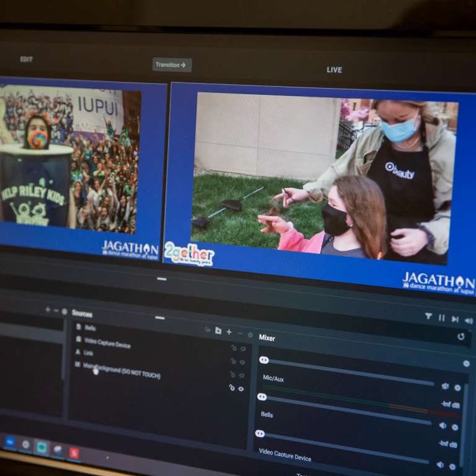Unmute the crossed-out speaker above Mic/Aux dB

pyautogui.click(x=445, y=386)
